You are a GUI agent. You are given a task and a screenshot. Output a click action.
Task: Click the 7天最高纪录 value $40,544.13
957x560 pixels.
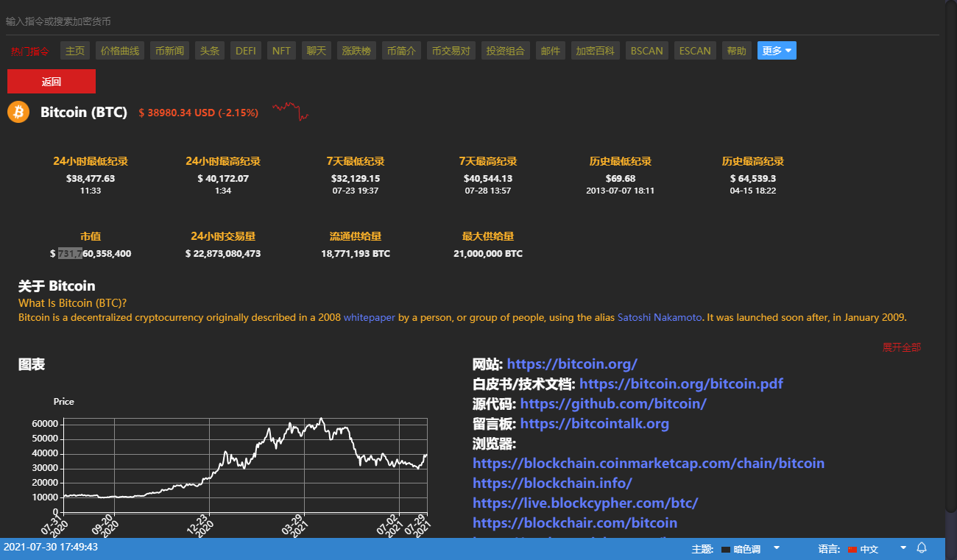point(488,178)
